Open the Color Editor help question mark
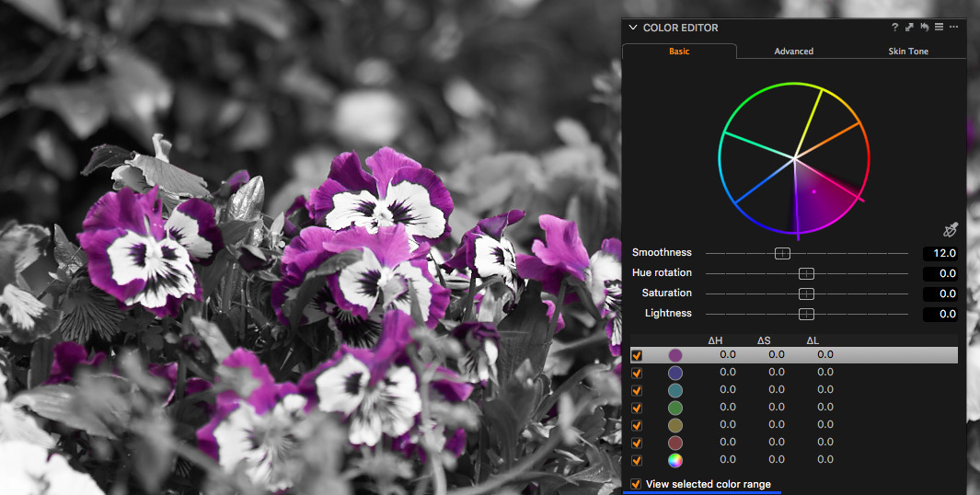980x495 pixels. tap(894, 27)
